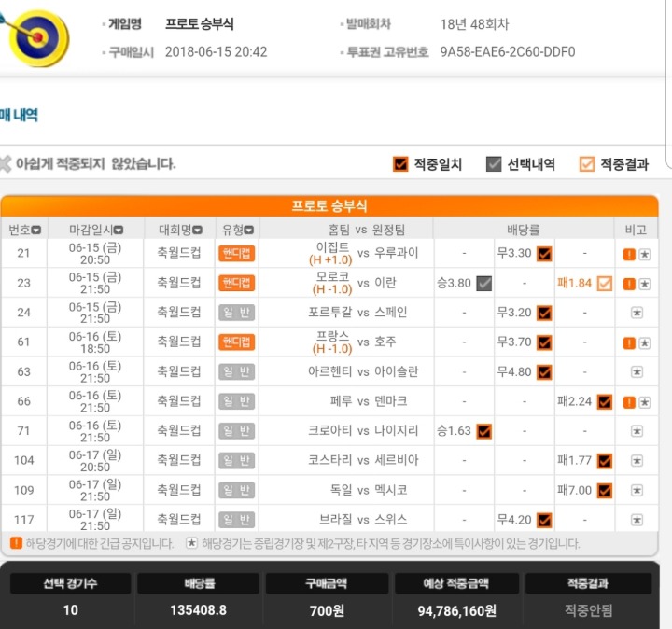This screenshot has width=672, height=629.
Task: Click the orange alert icon for Peru vs Denmark
Action: [x=629, y=402]
